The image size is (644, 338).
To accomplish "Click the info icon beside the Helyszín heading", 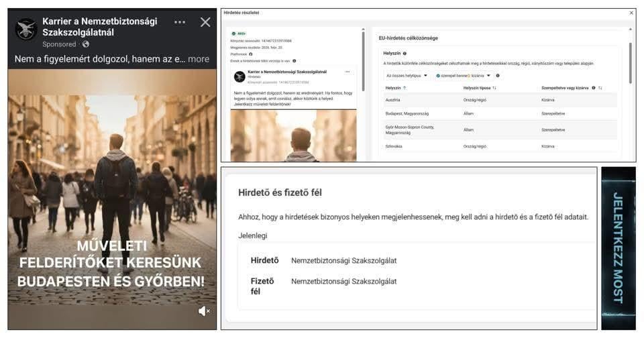I will (x=406, y=52).
